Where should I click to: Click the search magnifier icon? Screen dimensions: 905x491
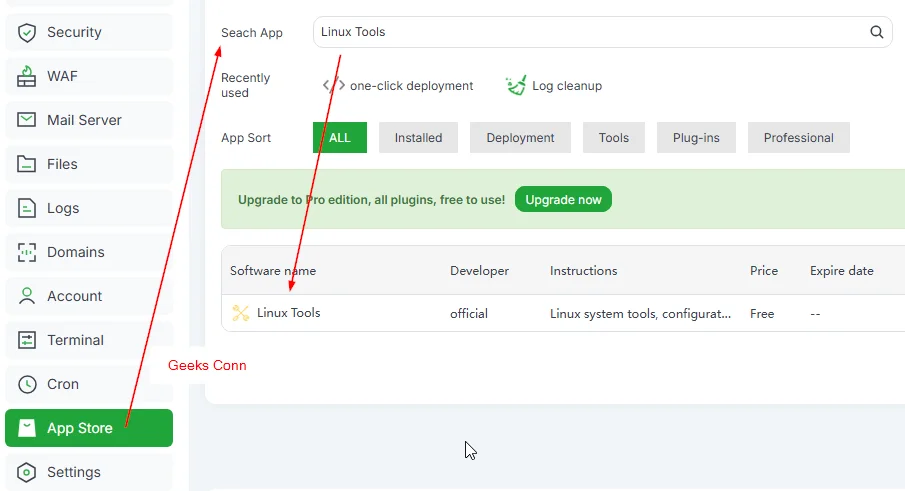(877, 32)
